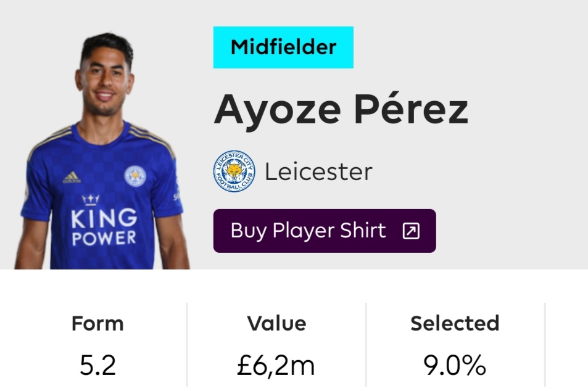Click the divider between Form and Value
This screenshot has width=588, height=391.
point(187,345)
